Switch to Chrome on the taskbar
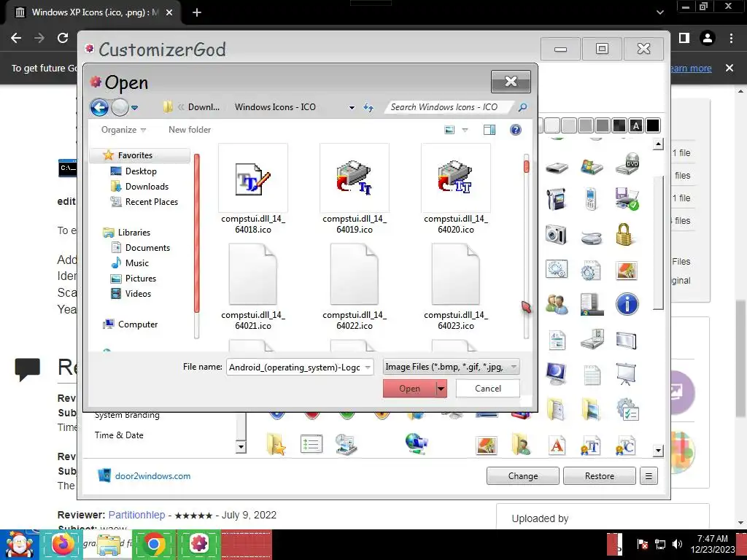This screenshot has width=747, height=560. coord(154,544)
